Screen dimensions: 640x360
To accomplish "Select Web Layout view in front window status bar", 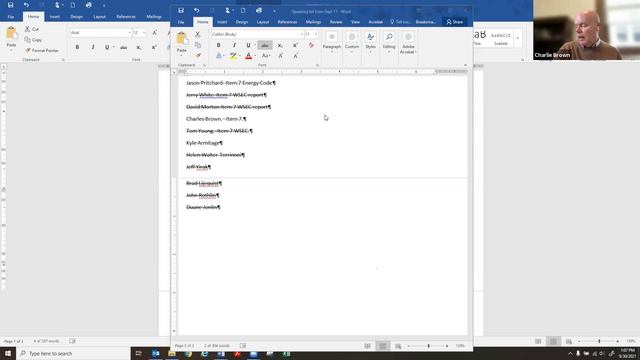I will click(398, 346).
